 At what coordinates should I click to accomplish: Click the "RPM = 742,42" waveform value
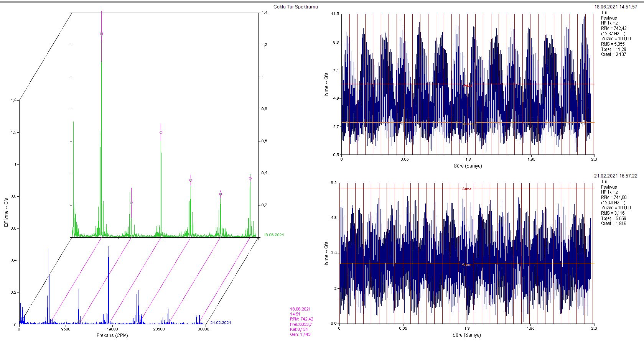[x=614, y=28]
